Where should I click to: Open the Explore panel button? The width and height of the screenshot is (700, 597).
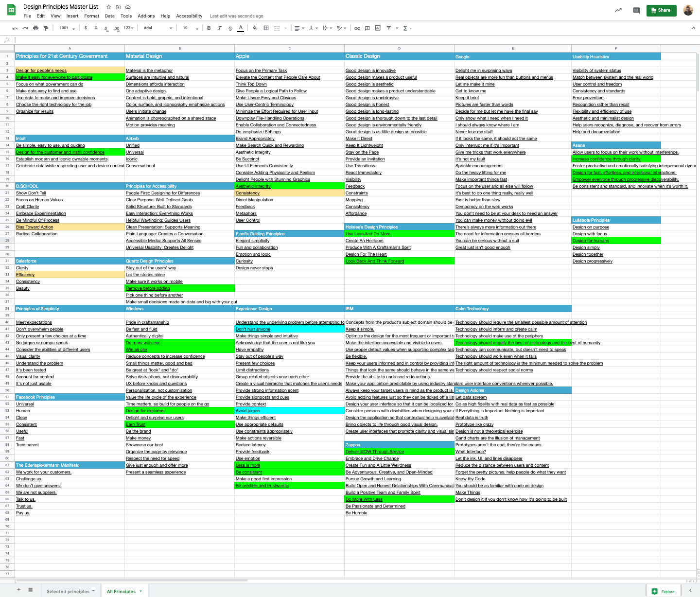tap(663, 591)
